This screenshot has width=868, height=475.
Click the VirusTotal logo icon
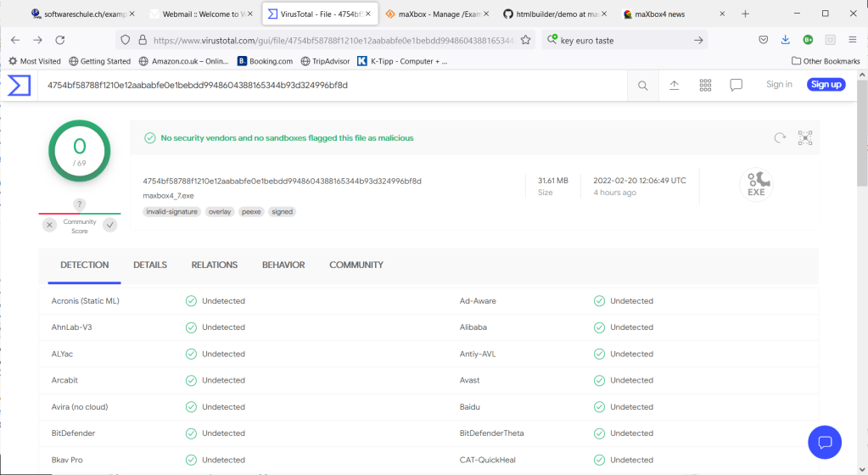click(20, 85)
